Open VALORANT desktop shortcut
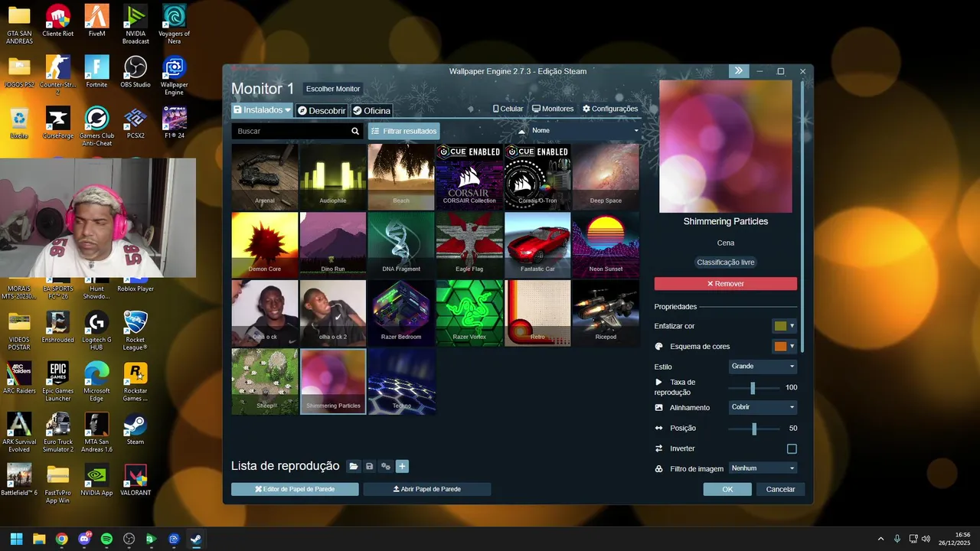Image resolution: width=980 pixels, height=551 pixels. coord(136,480)
